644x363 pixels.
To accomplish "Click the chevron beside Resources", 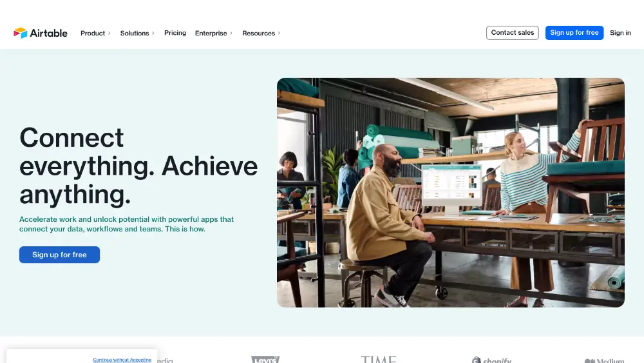I will click(279, 33).
